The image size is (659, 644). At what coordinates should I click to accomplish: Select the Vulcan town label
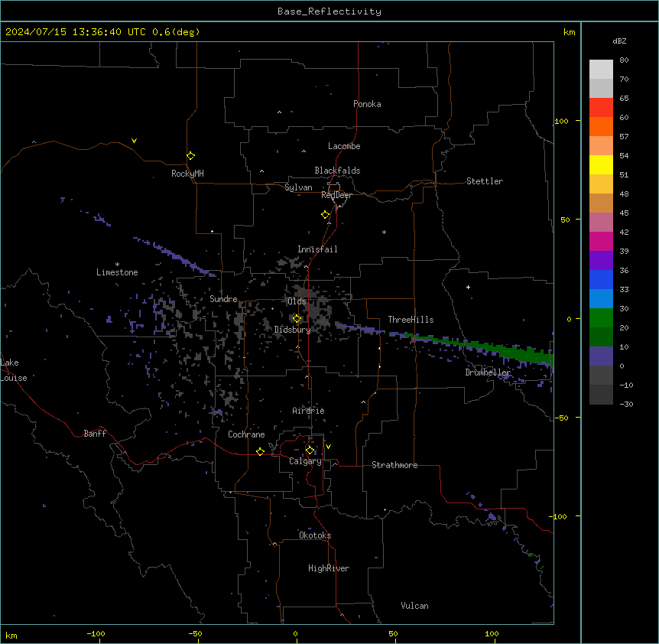click(x=415, y=606)
